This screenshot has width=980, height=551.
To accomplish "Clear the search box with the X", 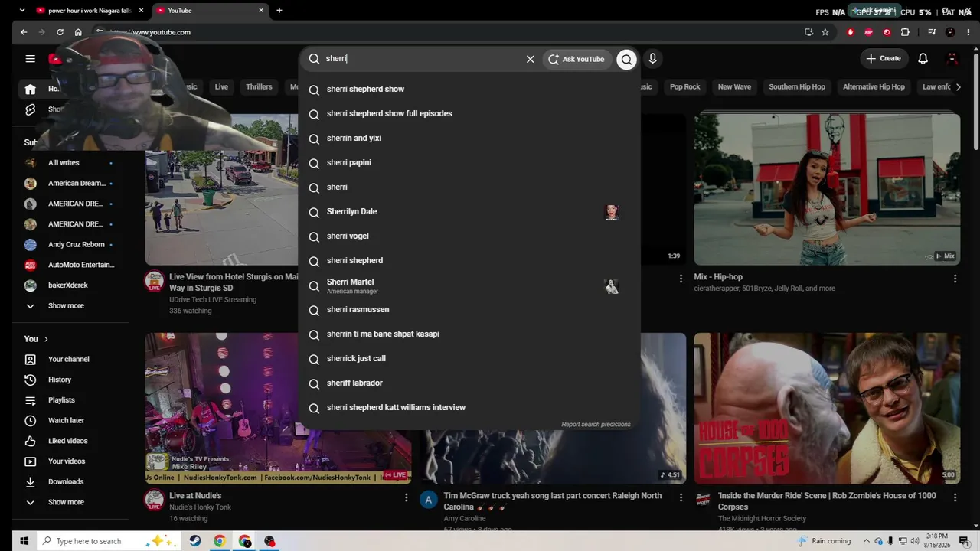I will (530, 59).
